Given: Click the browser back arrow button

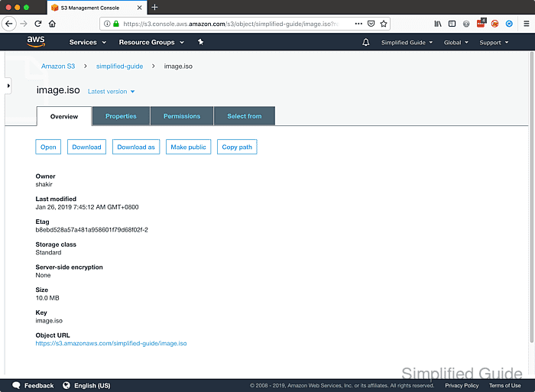Looking at the screenshot, I should click(9, 24).
